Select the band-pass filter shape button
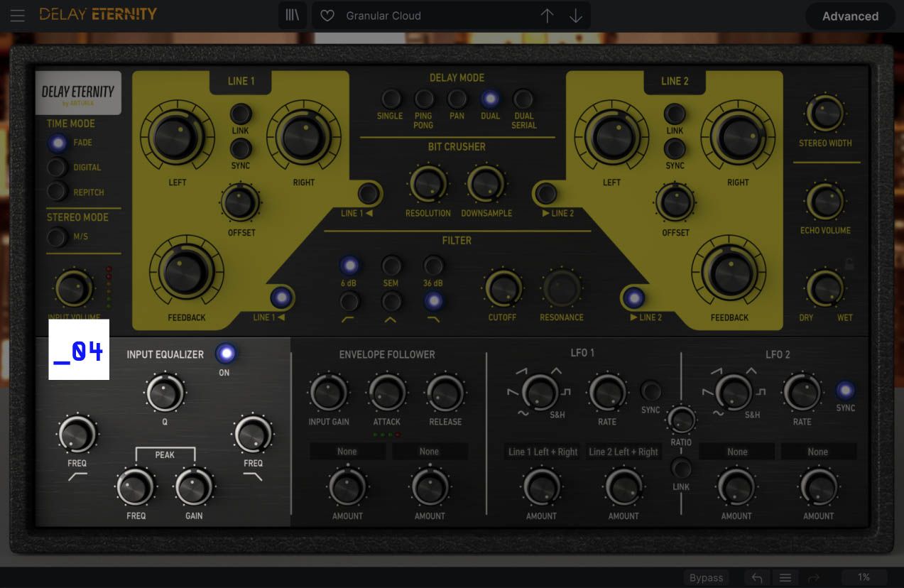 pos(391,302)
